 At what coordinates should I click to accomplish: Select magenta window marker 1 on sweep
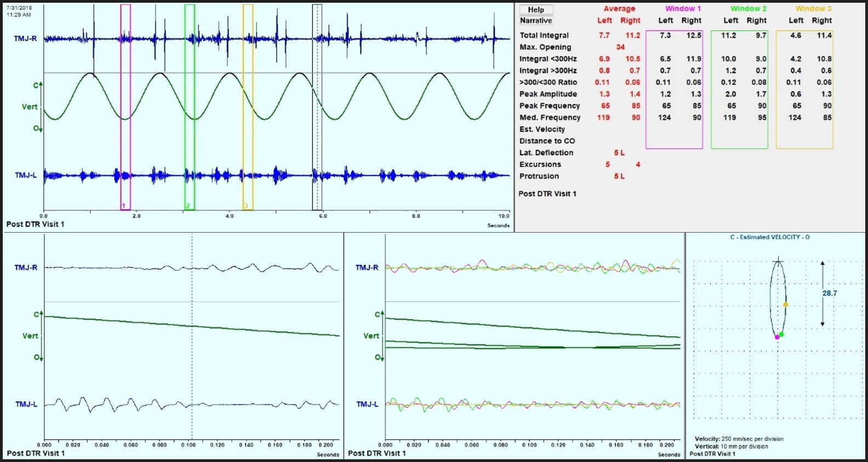pyautogui.click(x=125, y=107)
